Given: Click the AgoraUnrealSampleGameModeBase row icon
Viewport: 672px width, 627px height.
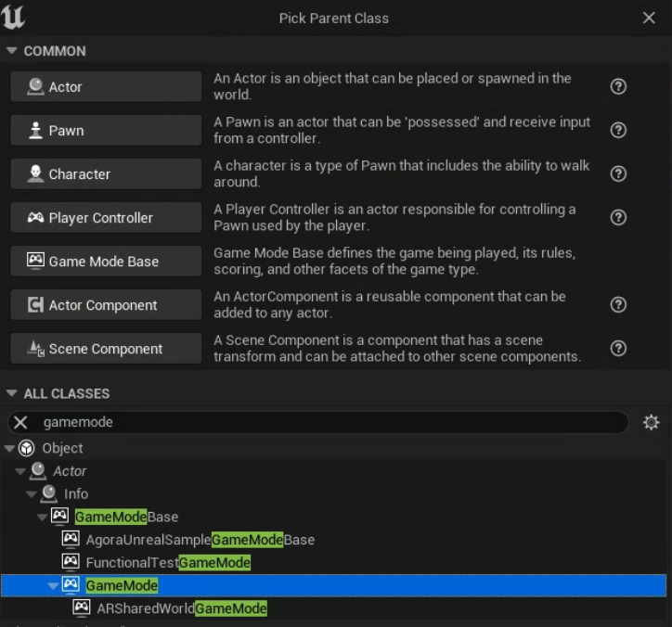Looking at the screenshot, I should [x=71, y=539].
